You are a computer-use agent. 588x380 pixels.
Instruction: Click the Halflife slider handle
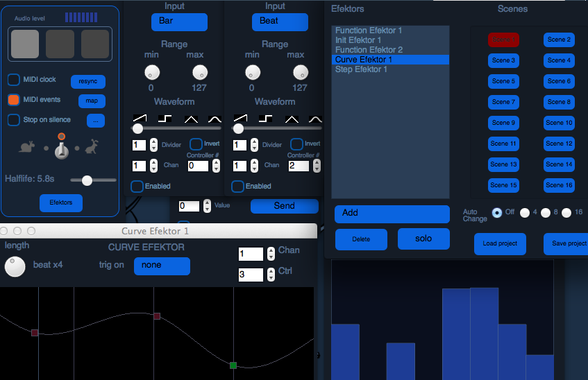click(x=87, y=180)
